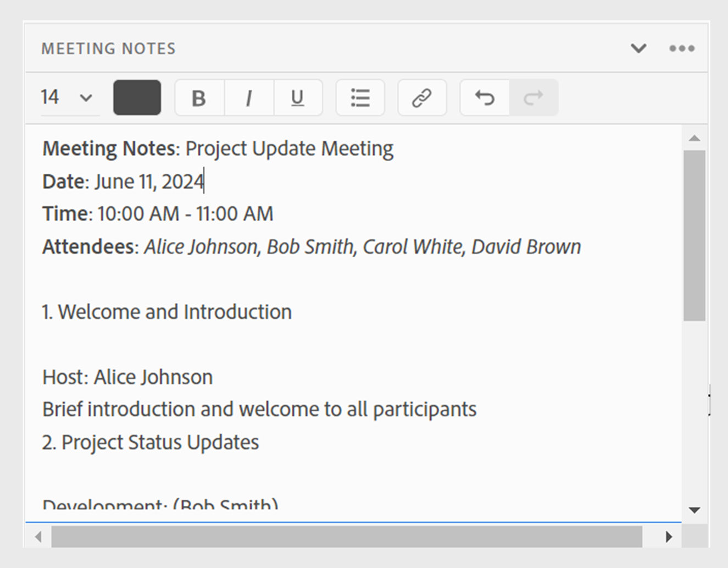Click the vertical scrollbar down arrow
This screenshot has height=568, width=728.
[x=694, y=510]
